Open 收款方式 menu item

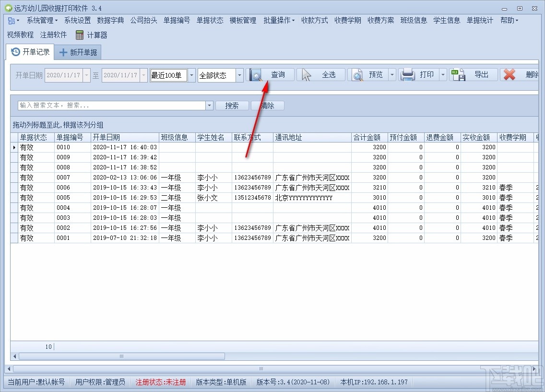315,21
